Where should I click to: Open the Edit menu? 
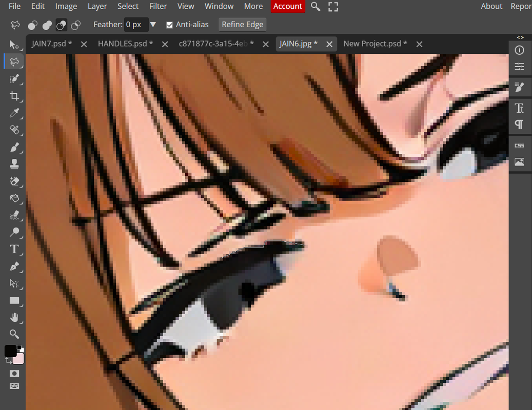(37, 7)
